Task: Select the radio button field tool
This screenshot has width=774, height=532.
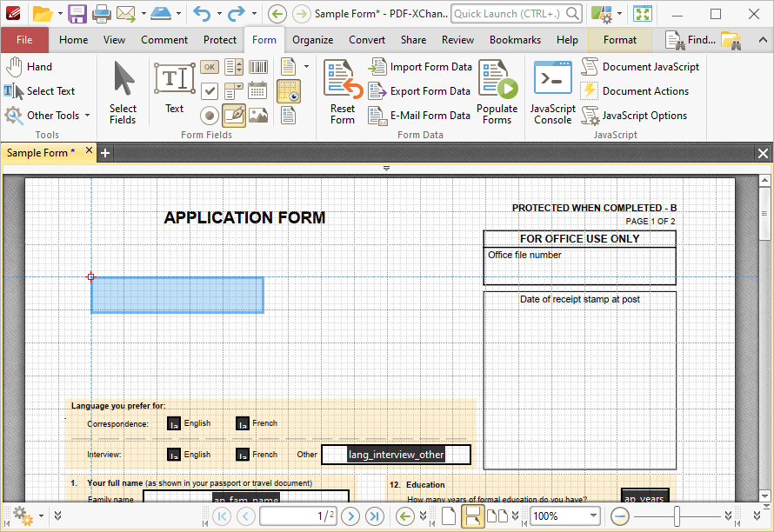Action: click(210, 116)
